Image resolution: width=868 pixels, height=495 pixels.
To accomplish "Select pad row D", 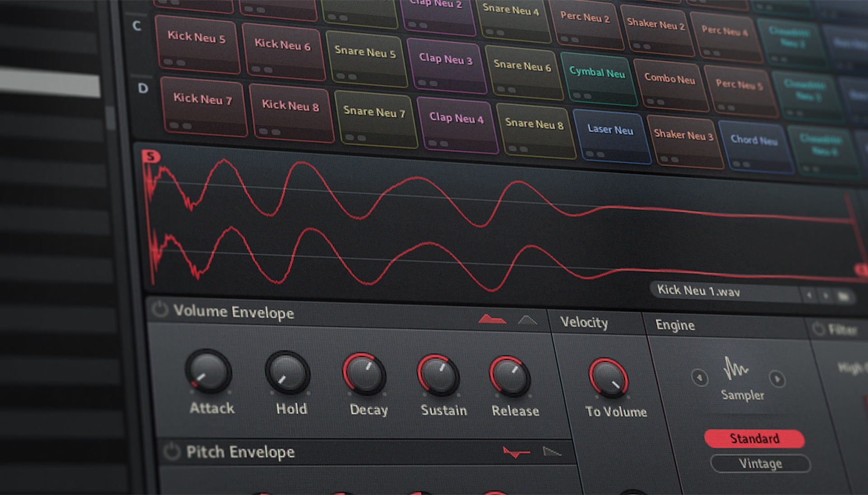I will click(143, 88).
